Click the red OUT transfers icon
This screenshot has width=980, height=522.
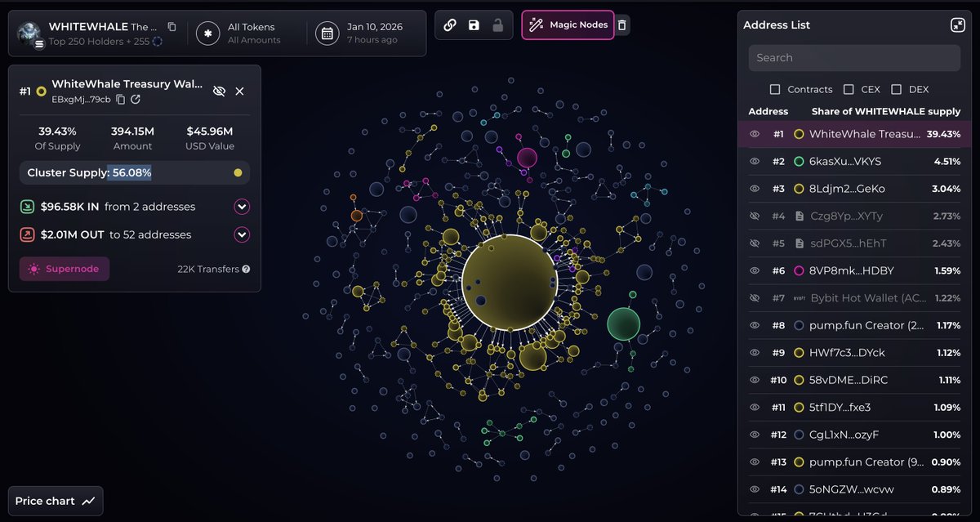tap(27, 234)
